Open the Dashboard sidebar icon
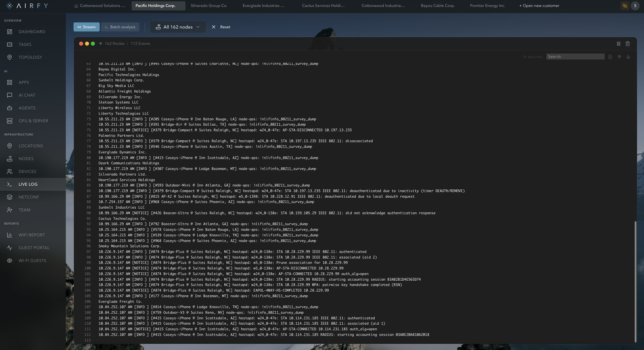 (10, 32)
